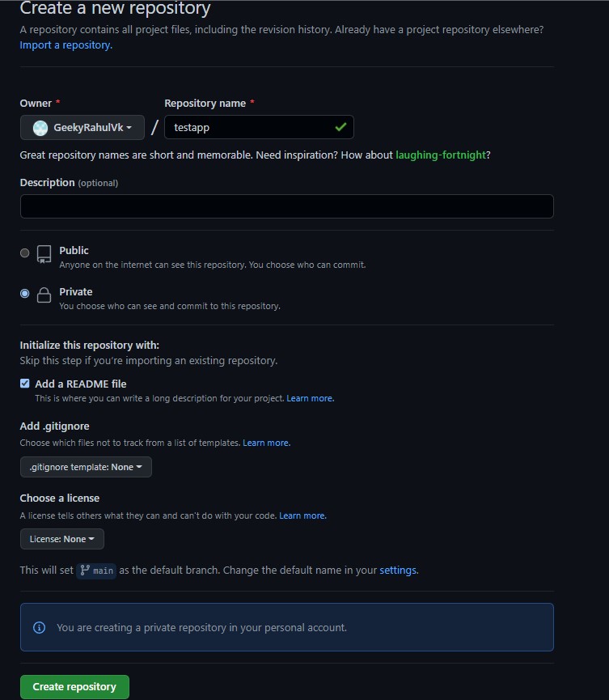Click the lock icon next to Private
609x700 pixels.
pyautogui.click(x=44, y=295)
